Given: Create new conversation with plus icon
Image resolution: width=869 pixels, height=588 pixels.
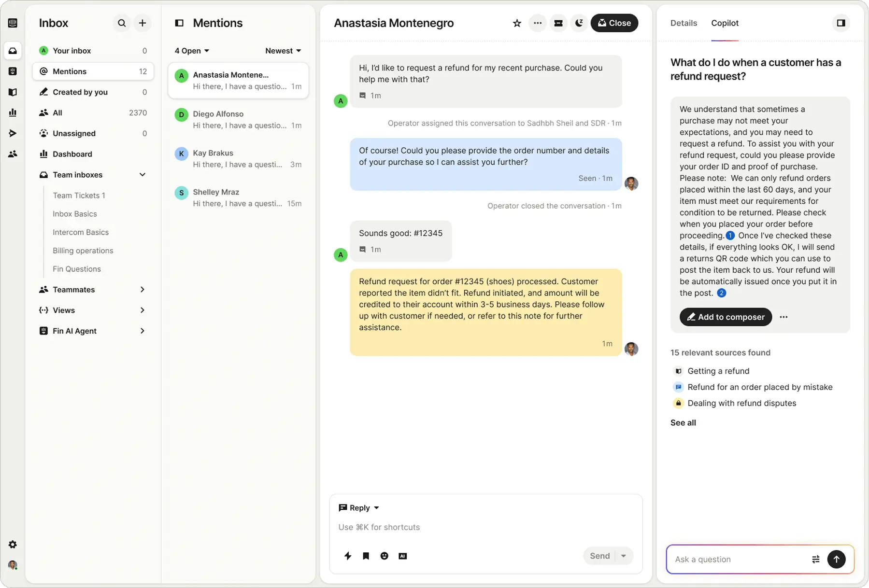Looking at the screenshot, I should coord(142,23).
